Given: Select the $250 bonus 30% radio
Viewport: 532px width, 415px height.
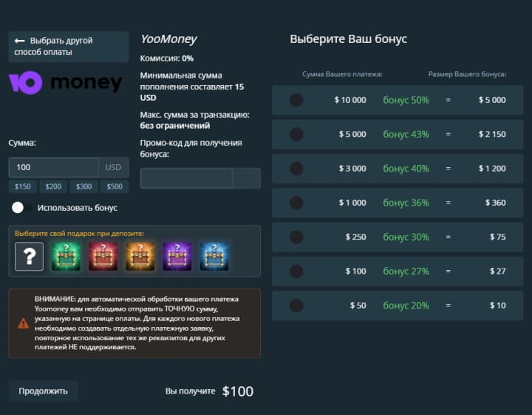Looking at the screenshot, I should [296, 237].
